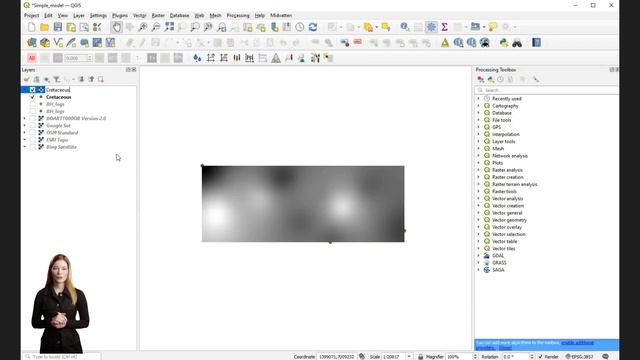
Task: Expand Vector geometry in Processing Toolbox
Action: tap(478, 220)
